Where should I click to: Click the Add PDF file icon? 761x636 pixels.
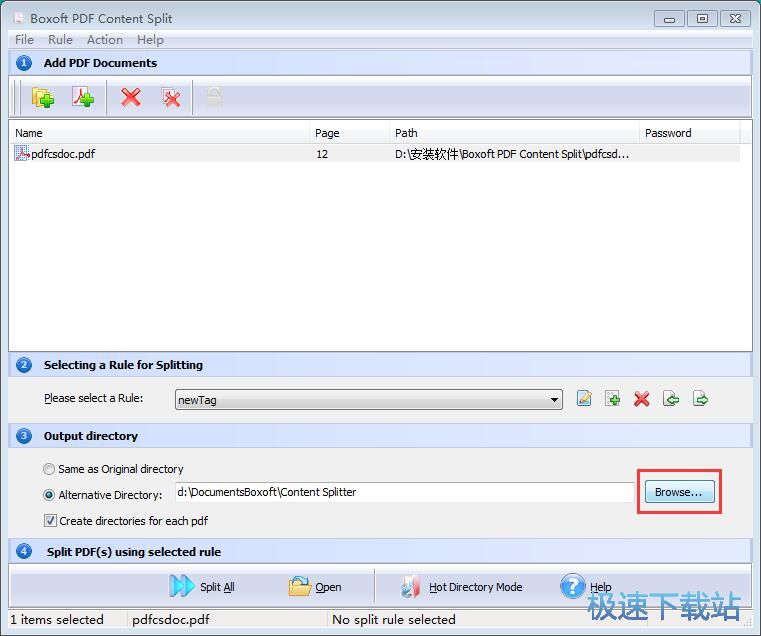point(83,97)
